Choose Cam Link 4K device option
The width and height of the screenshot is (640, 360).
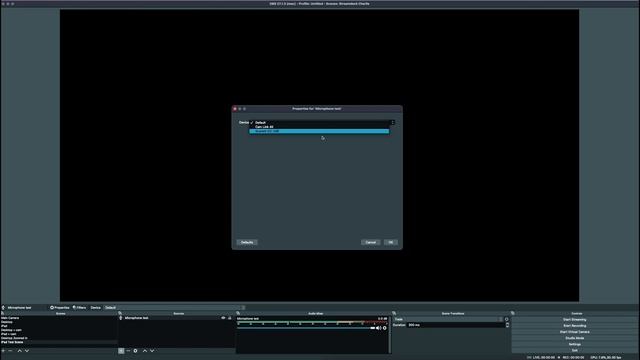(x=319, y=127)
